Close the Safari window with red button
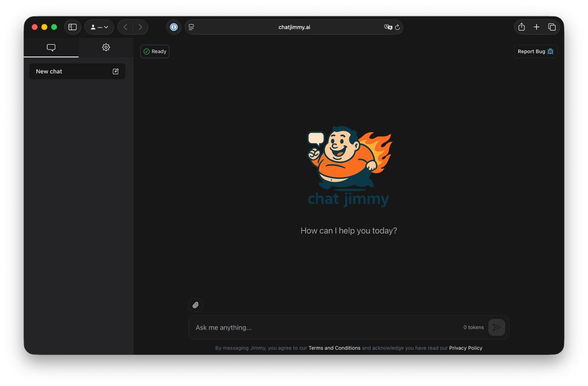Viewport: 588px width, 386px height. [34, 27]
